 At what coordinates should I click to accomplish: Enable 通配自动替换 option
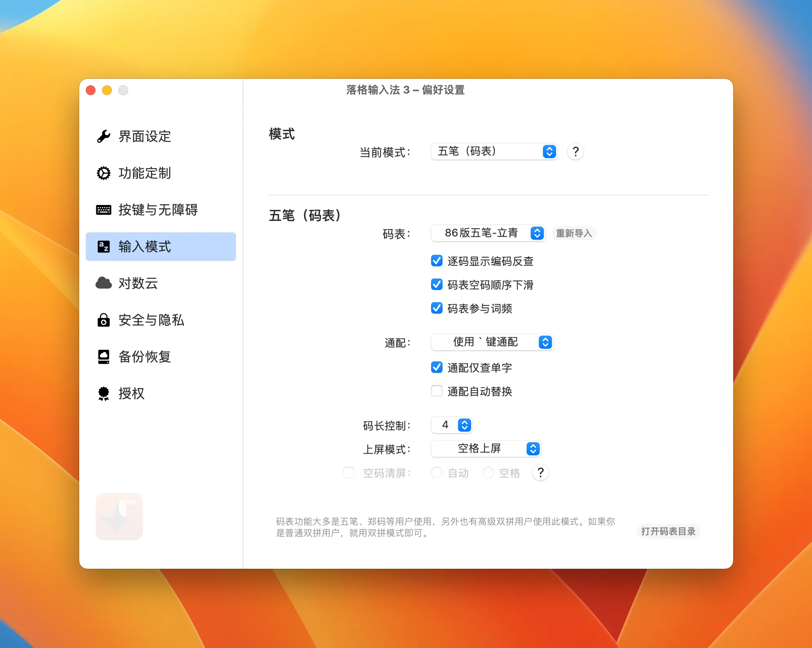(x=437, y=391)
